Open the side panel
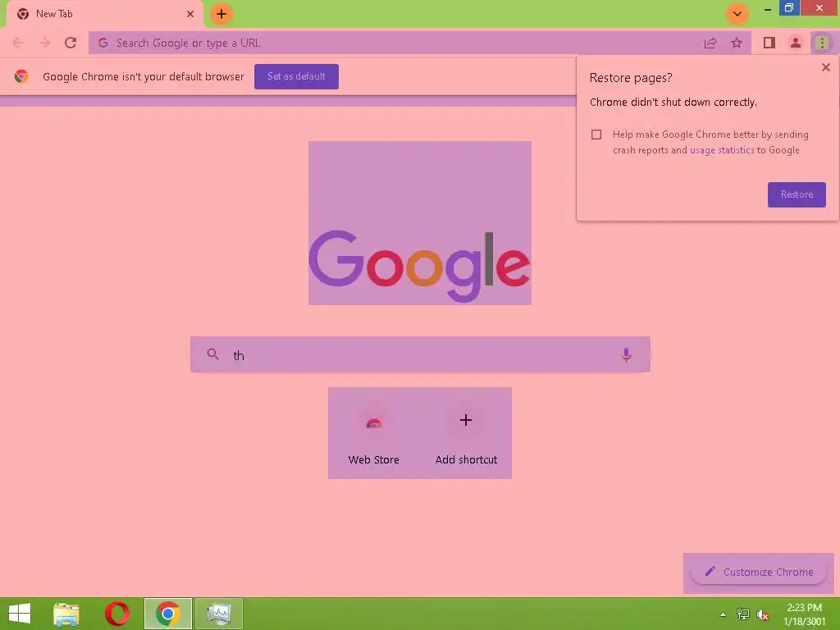Screen dimensions: 840x630 (769, 43)
